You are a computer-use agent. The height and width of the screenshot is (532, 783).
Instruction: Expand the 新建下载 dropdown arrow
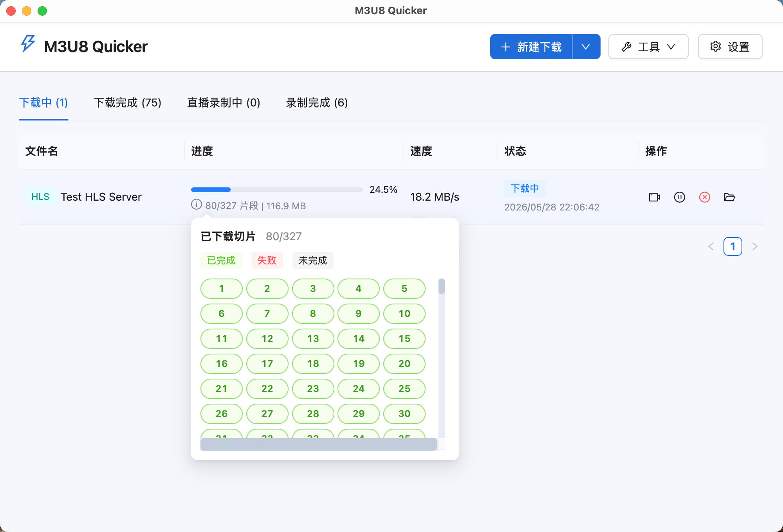[x=586, y=47]
